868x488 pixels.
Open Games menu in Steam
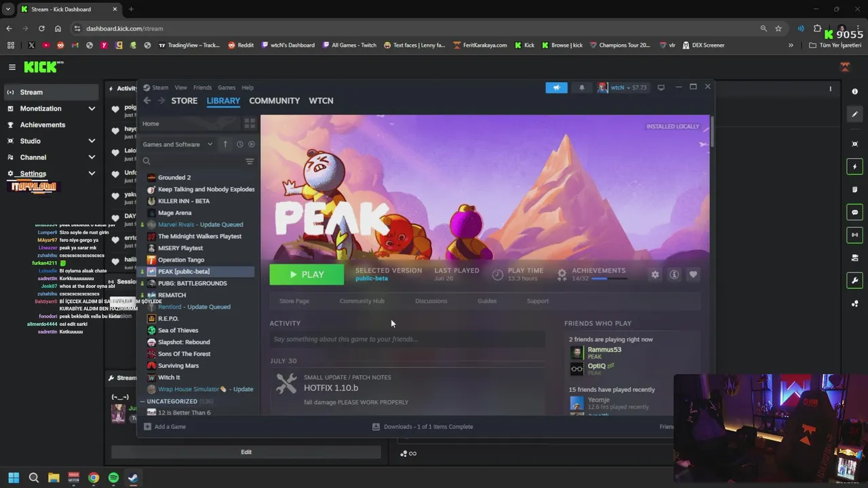226,87
